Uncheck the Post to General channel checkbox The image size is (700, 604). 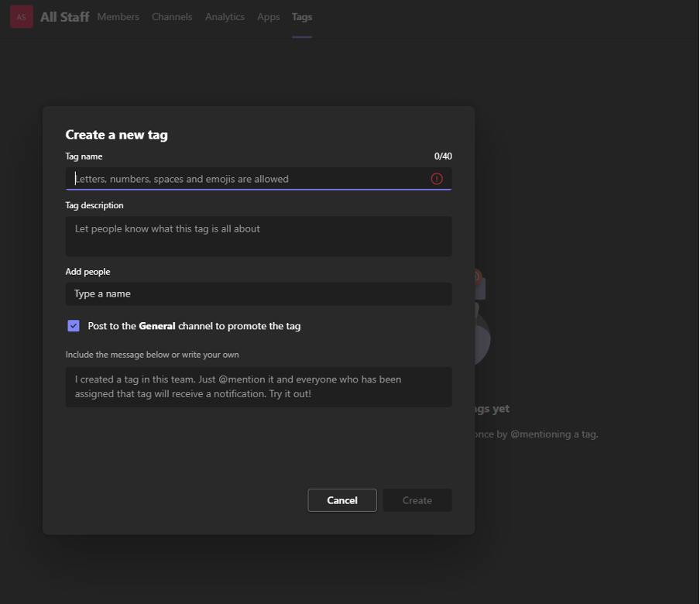coord(74,326)
